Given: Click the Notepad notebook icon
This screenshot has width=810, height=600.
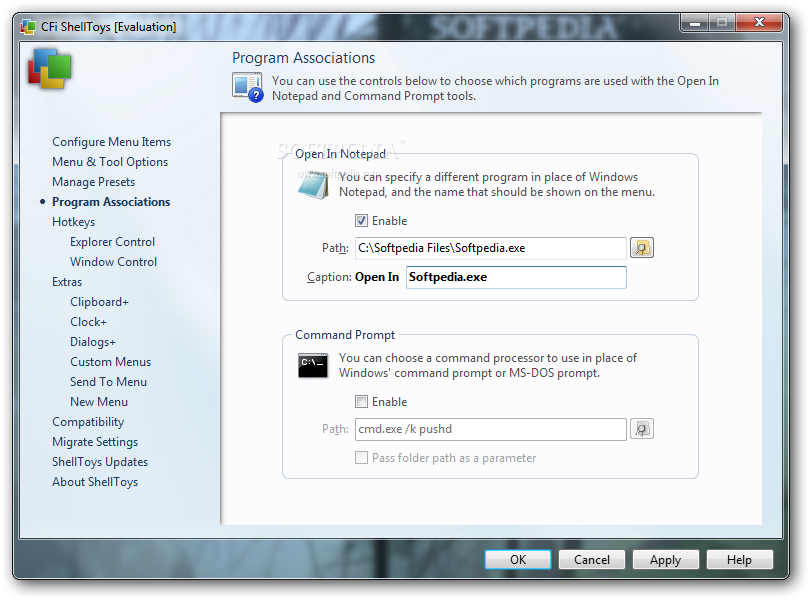Looking at the screenshot, I should (x=313, y=186).
